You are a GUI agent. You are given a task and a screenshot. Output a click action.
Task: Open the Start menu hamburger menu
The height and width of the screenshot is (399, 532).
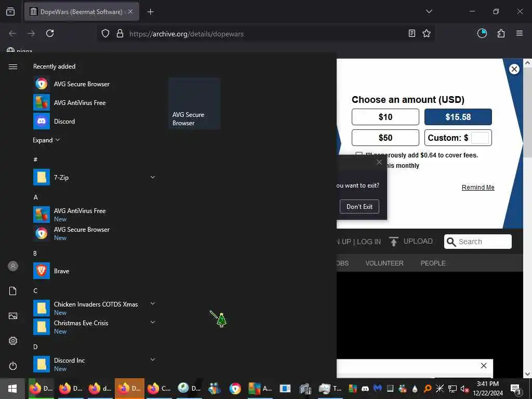pos(13,66)
